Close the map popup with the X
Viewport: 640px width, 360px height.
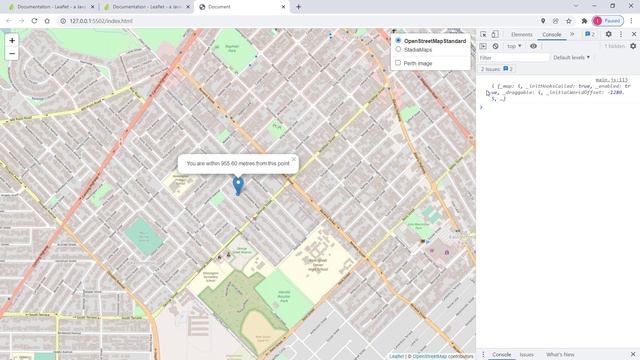pyautogui.click(x=293, y=160)
